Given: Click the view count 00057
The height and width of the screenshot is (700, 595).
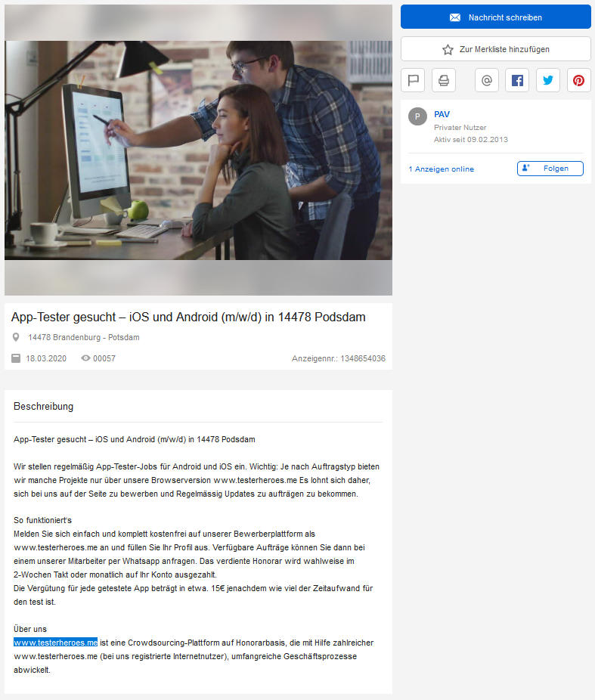Looking at the screenshot, I should (x=104, y=358).
